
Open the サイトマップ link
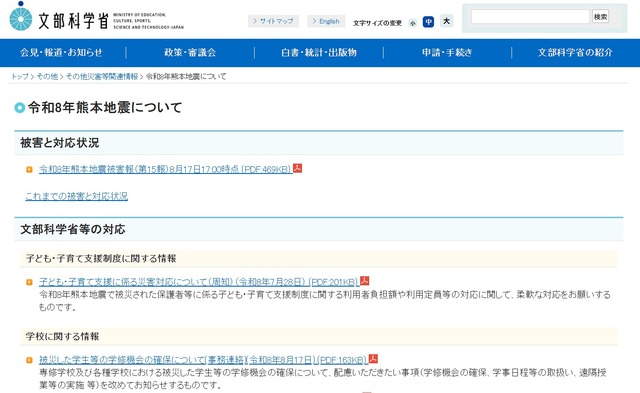click(x=273, y=21)
